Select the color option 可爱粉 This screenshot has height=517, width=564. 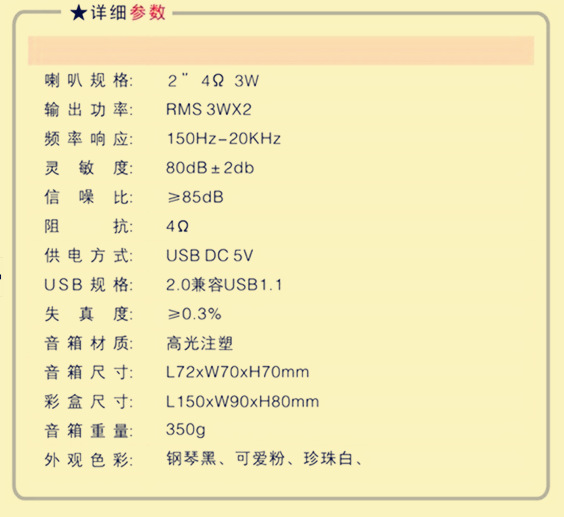pos(260,459)
